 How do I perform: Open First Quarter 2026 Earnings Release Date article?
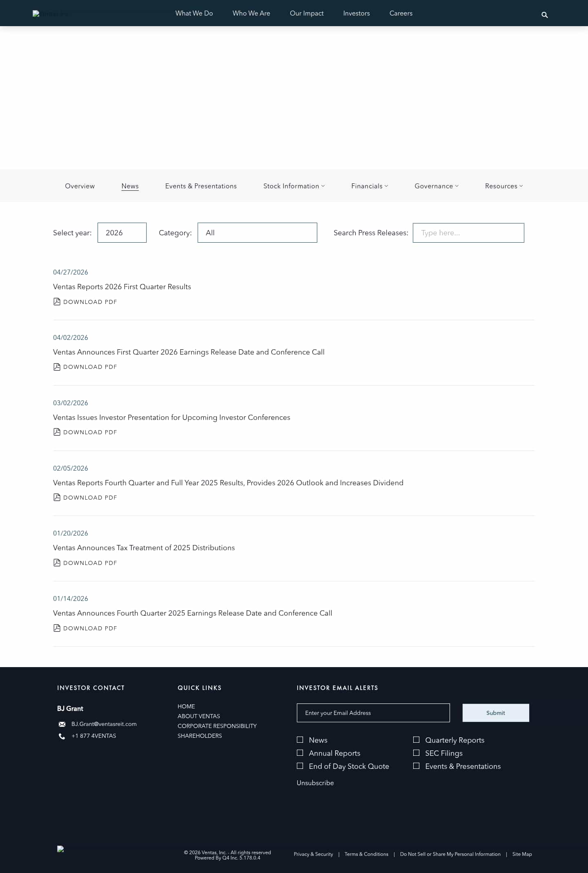189,352
